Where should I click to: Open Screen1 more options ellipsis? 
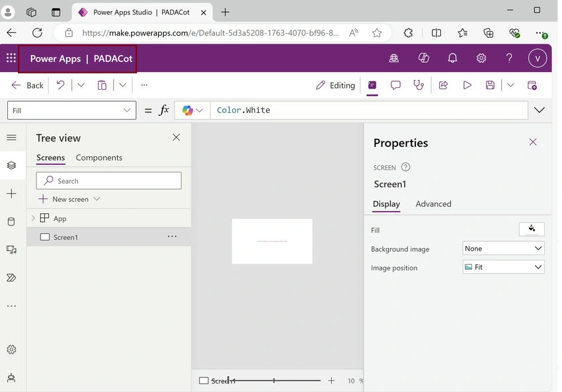tap(172, 237)
